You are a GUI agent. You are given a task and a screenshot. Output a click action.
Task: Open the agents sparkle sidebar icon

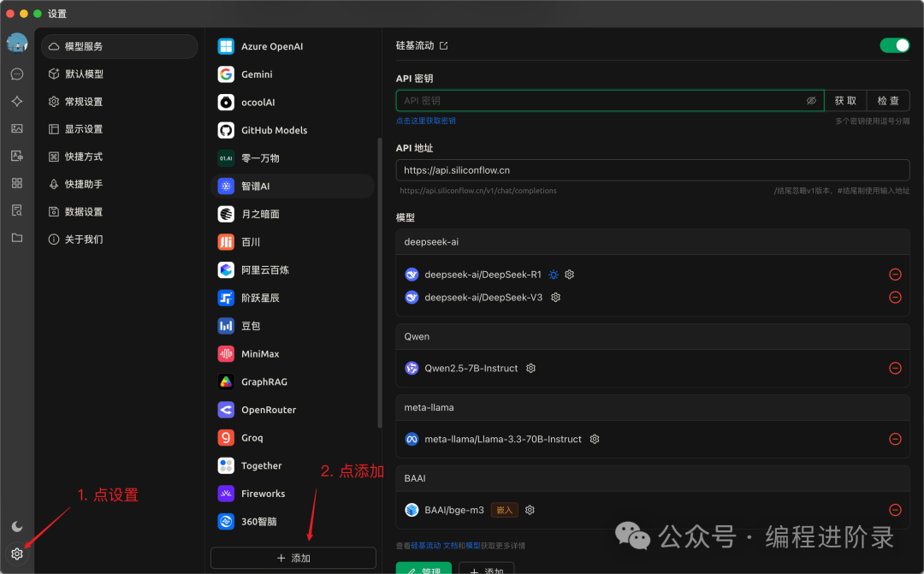tap(17, 101)
